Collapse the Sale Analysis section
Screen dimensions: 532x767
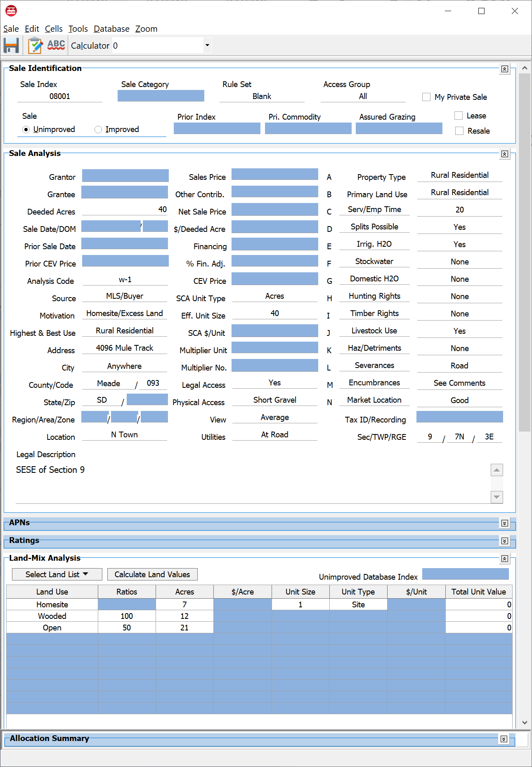click(504, 154)
